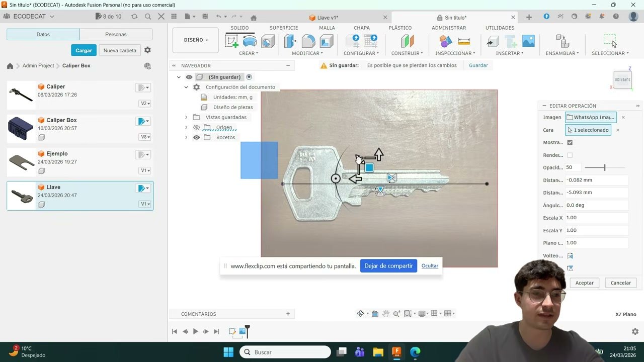Image resolution: width=644 pixels, height=362 pixels.
Task: Collapse Configuración del documento node
Action: 186,87
